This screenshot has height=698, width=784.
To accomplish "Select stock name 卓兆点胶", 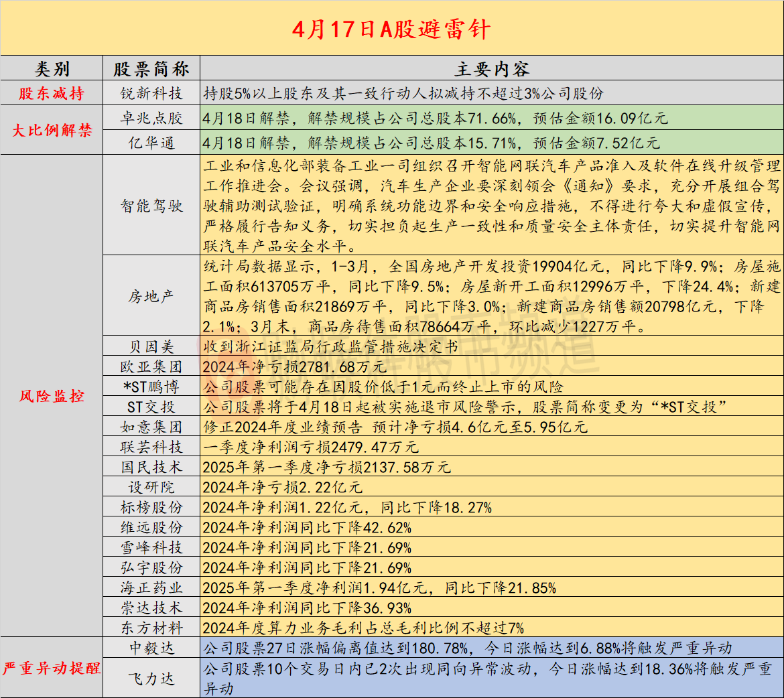I will click(151, 118).
